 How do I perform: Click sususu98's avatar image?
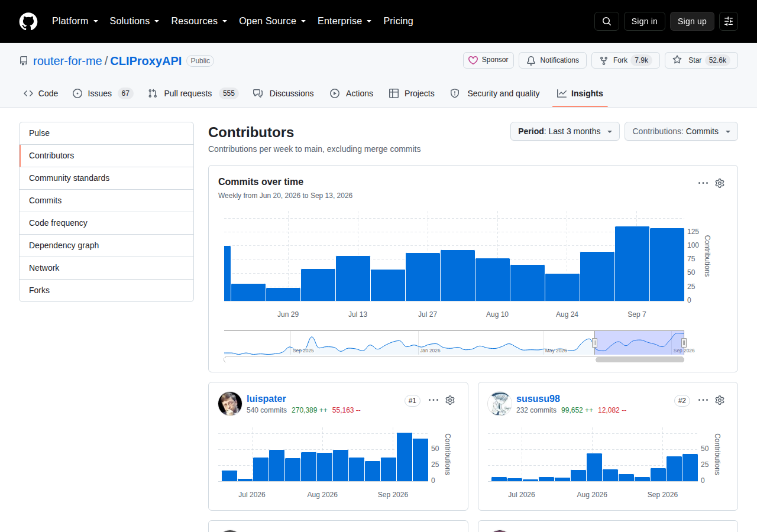point(500,404)
